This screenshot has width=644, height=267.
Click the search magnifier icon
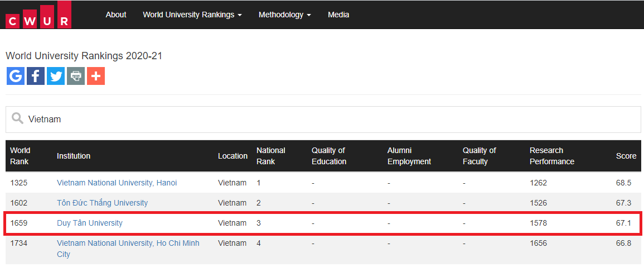pos(18,119)
